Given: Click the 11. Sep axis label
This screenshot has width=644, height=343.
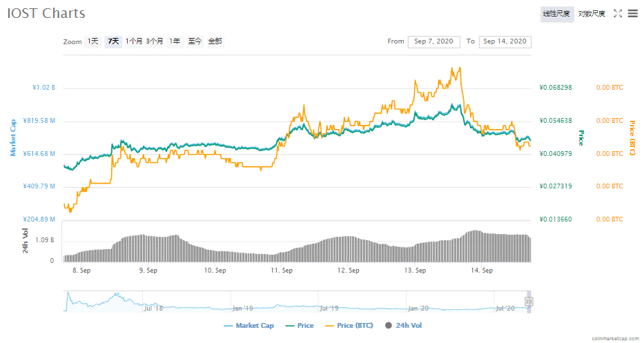Looking at the screenshot, I should (x=282, y=271).
